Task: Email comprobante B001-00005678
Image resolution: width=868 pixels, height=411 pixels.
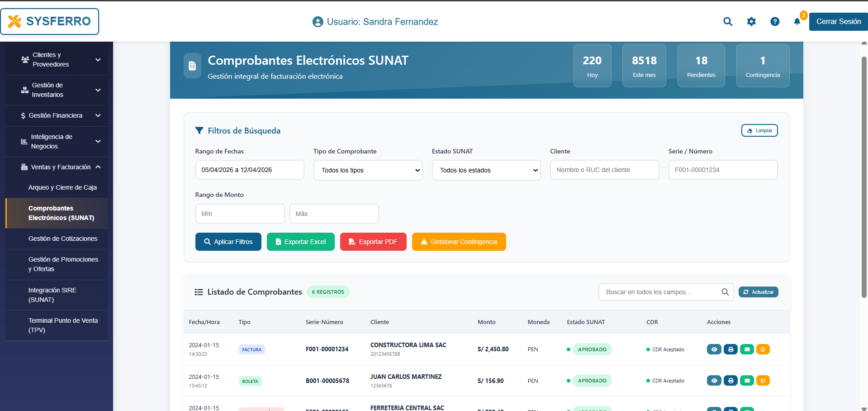Action: click(747, 381)
